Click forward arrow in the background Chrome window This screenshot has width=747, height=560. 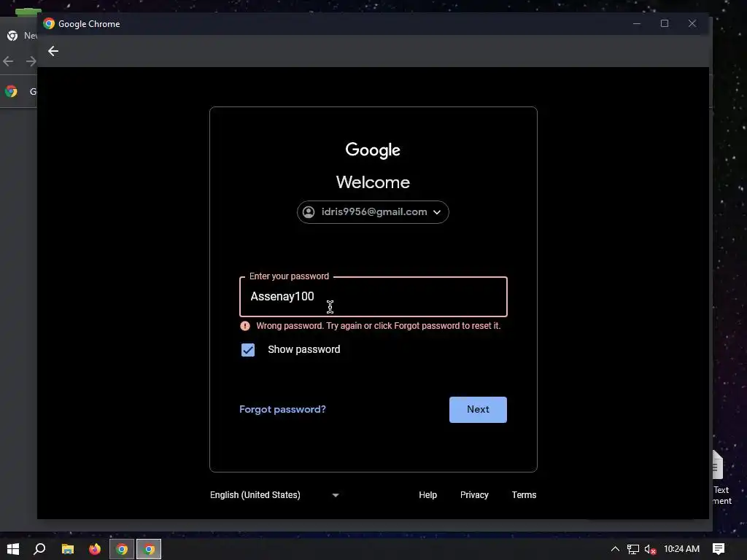(31, 61)
